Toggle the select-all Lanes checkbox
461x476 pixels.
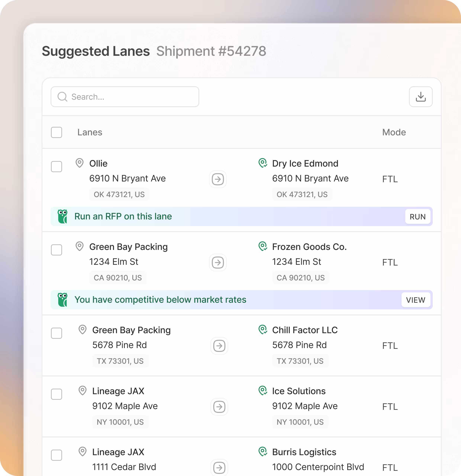(x=57, y=132)
